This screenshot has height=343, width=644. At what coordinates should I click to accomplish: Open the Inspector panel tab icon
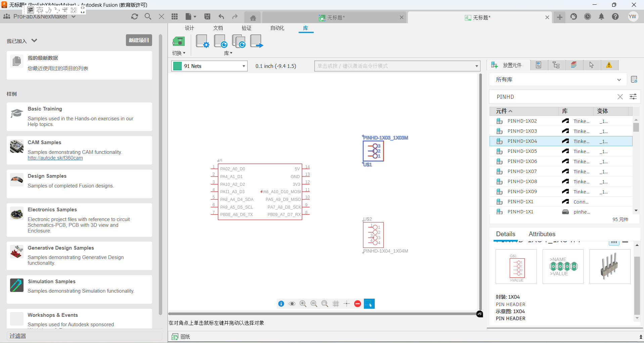(x=539, y=65)
